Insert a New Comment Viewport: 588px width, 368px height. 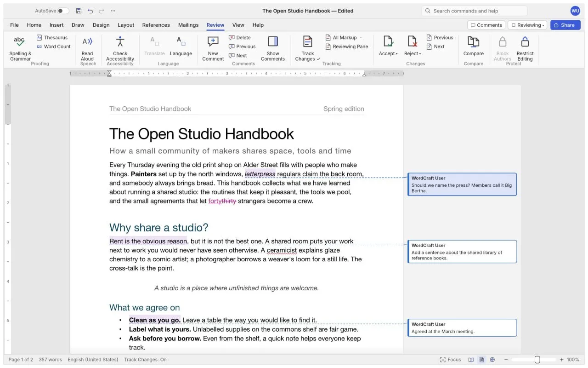(x=213, y=48)
